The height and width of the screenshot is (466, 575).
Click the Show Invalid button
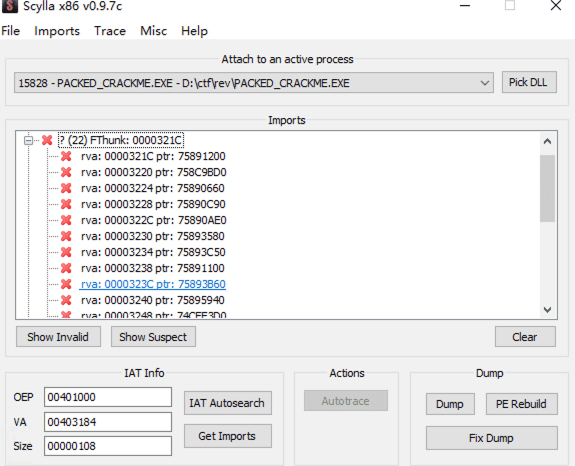[x=58, y=337]
